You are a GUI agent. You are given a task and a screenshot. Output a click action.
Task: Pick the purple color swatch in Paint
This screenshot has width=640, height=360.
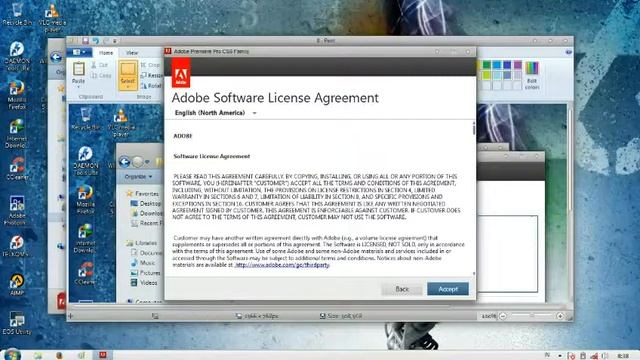518,65
